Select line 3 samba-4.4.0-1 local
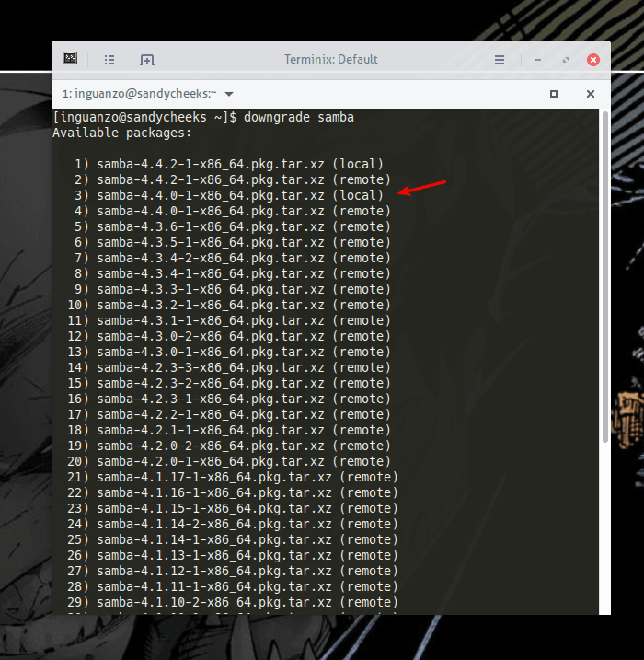The image size is (644, 660). click(229, 195)
